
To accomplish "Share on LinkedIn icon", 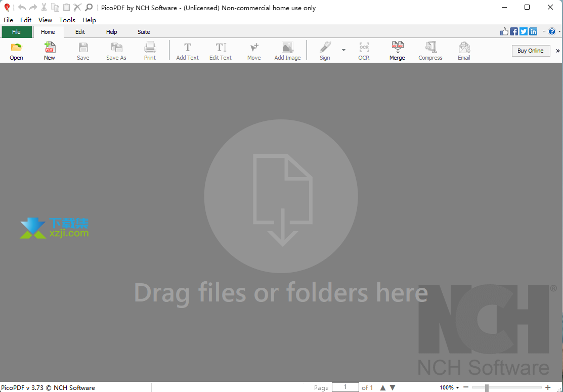I will click(x=533, y=31).
